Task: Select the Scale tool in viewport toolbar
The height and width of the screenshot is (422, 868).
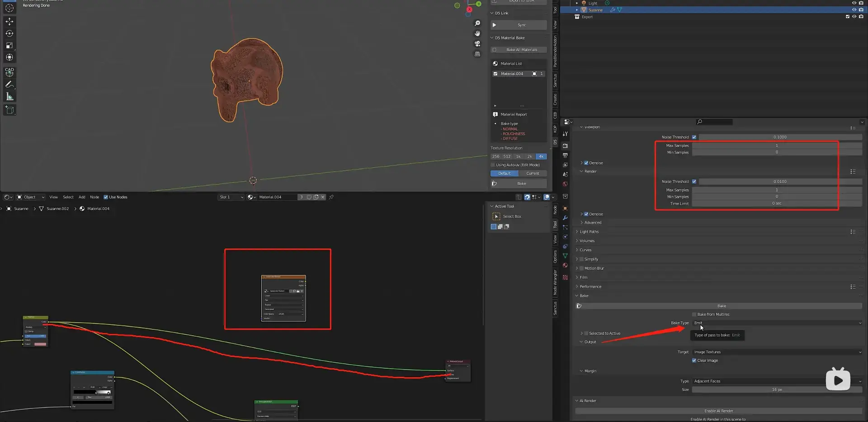Action: [9, 45]
